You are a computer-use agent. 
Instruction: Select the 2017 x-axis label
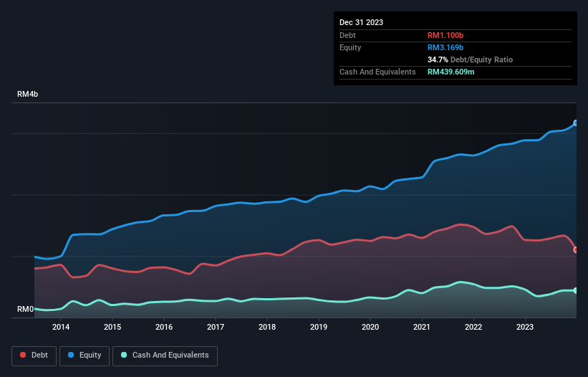pyautogui.click(x=216, y=327)
